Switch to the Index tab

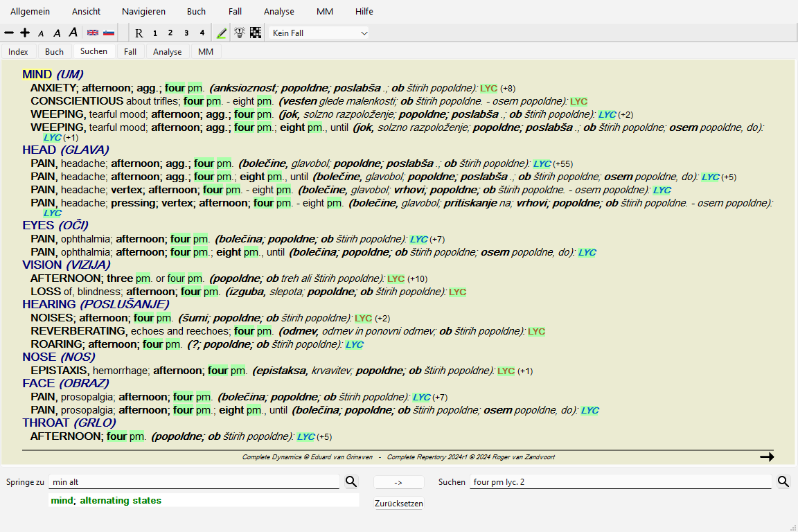click(19, 52)
